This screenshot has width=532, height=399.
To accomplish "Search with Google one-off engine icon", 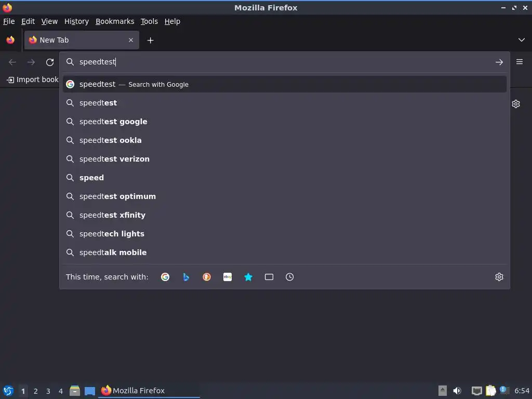I will (165, 277).
